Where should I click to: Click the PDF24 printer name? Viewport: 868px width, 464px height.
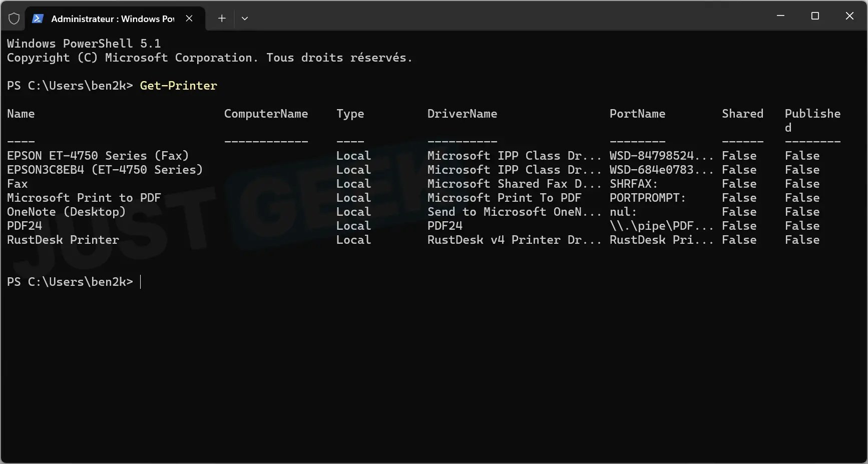[x=24, y=226]
